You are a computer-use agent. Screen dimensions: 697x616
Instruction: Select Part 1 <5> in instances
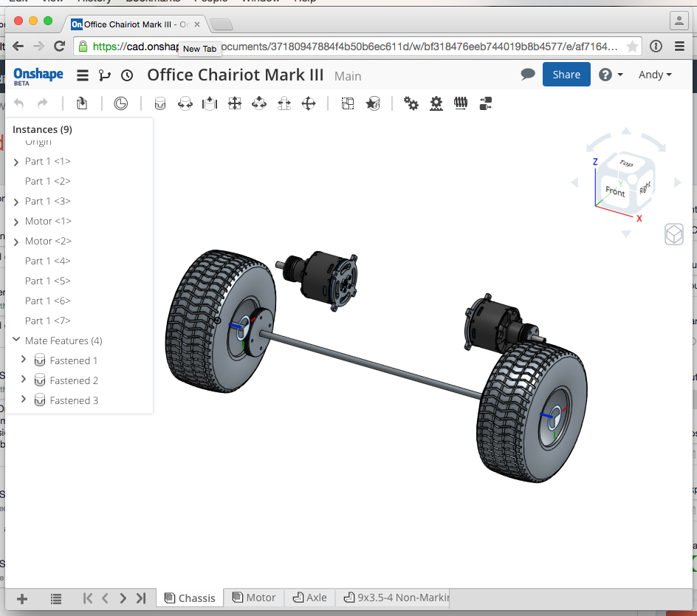point(48,281)
